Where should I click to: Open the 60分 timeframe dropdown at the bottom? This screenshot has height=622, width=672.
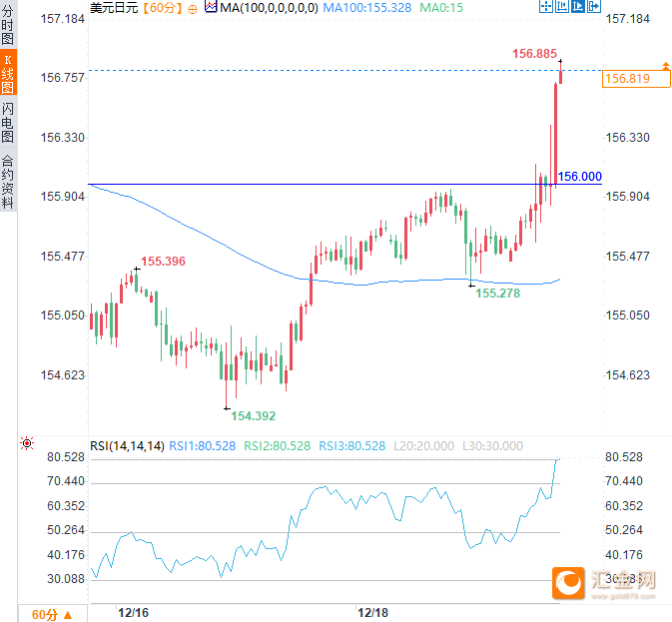pos(52,614)
